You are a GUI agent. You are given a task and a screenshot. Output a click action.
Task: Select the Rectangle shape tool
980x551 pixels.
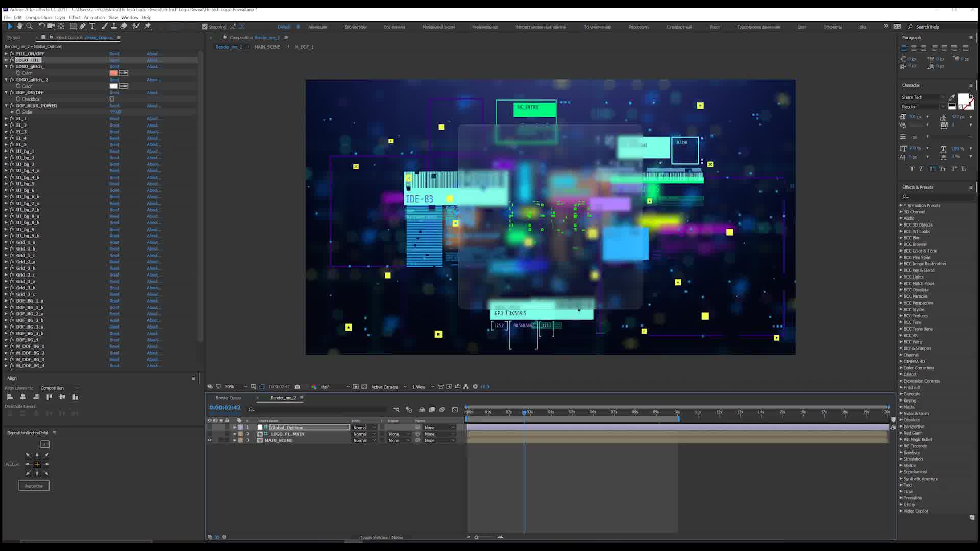click(x=73, y=26)
